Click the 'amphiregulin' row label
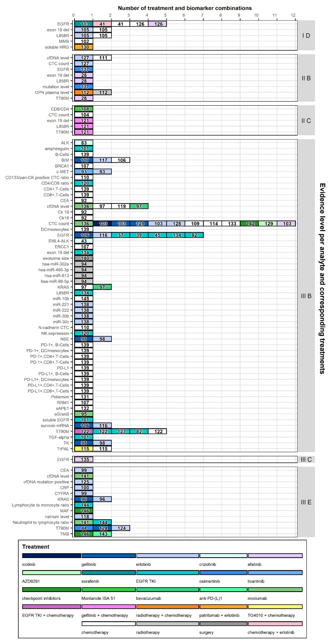The image size is (332, 644). (57, 149)
